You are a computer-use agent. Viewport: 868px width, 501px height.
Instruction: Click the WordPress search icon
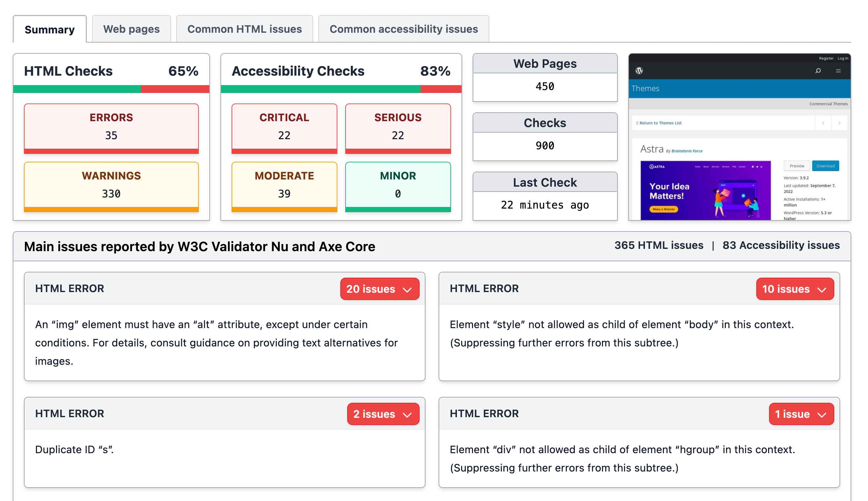tap(817, 72)
